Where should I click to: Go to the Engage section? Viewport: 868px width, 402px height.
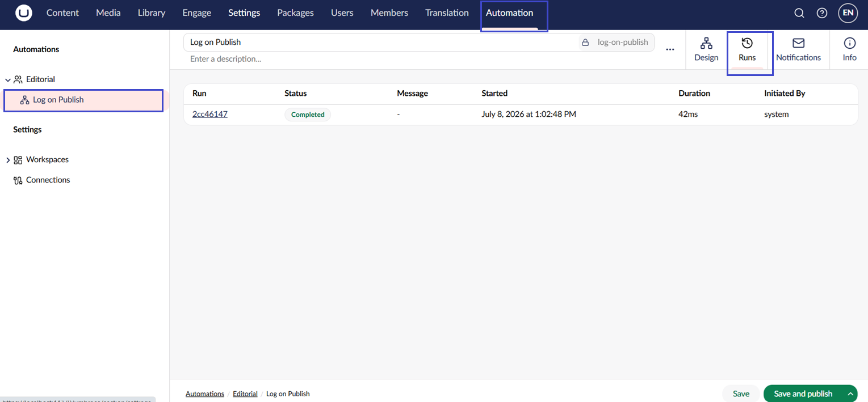197,13
